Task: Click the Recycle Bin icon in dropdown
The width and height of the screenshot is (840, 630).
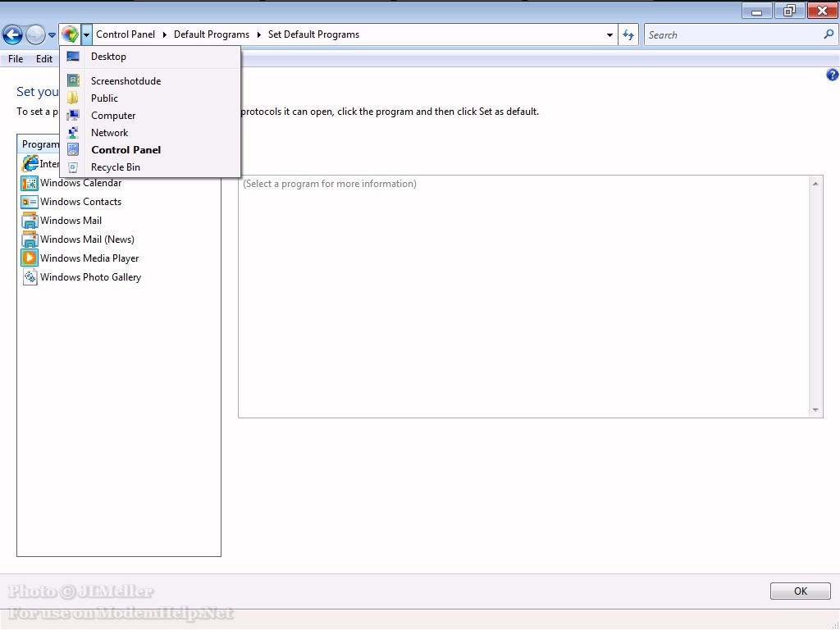Action: tap(73, 167)
